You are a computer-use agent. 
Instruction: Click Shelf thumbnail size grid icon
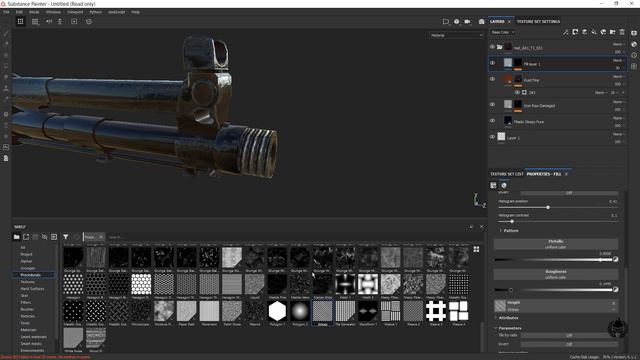476,249
